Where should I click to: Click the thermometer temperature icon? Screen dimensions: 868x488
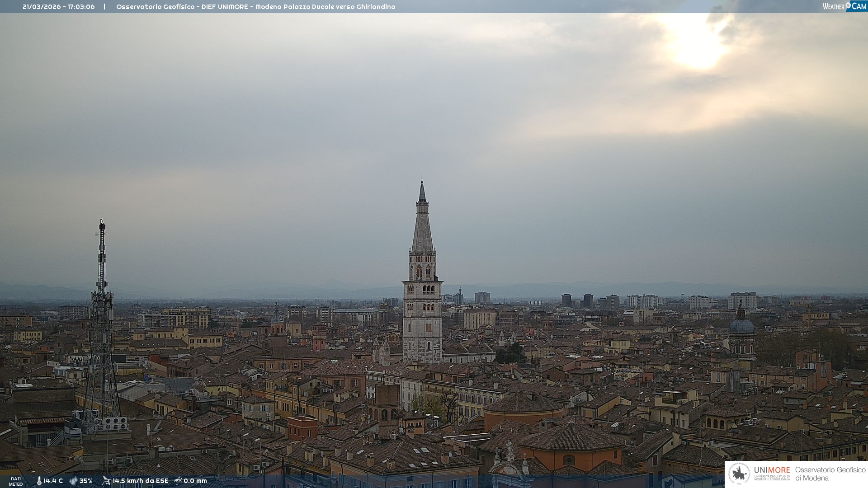tap(39, 481)
